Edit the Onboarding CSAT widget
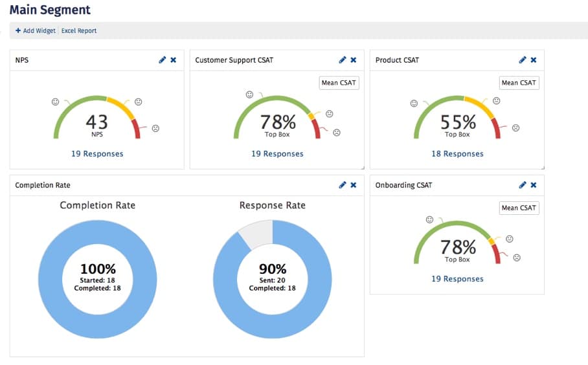 tap(523, 184)
